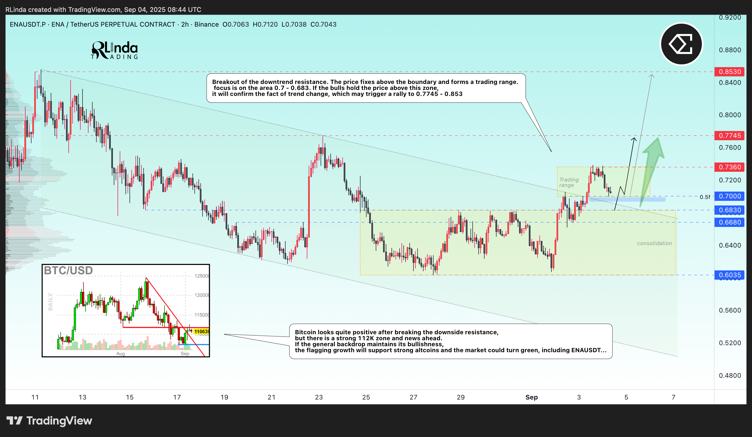The image size is (752, 437).
Task: Click the large green upward arrow
Action: coord(651,165)
